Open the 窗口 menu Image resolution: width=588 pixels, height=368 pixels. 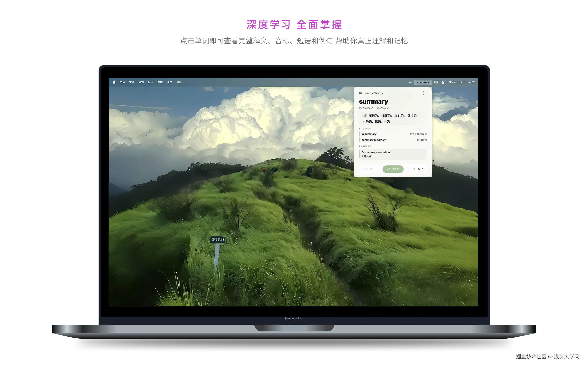click(170, 82)
